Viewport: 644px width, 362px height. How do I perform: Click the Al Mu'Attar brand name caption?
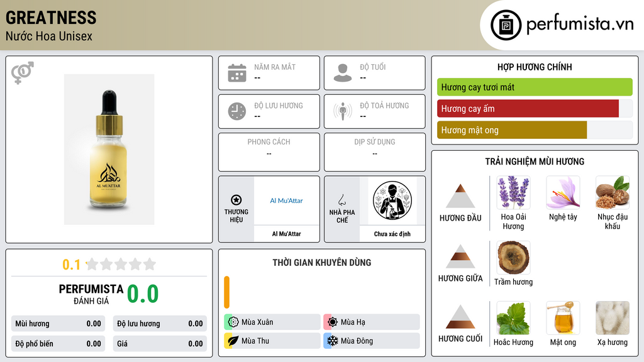point(286,234)
